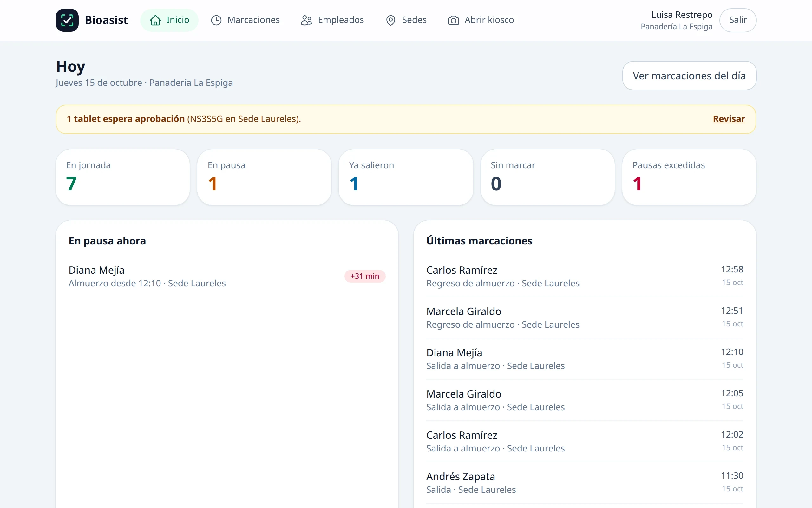Click the house icon beside Inicio
The height and width of the screenshot is (508, 812).
coord(155,20)
